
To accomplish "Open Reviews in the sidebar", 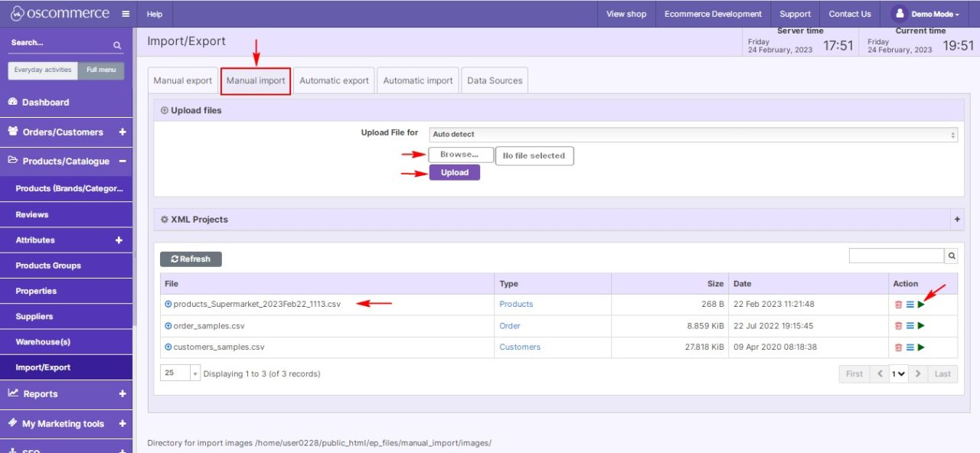I will pos(66,215).
